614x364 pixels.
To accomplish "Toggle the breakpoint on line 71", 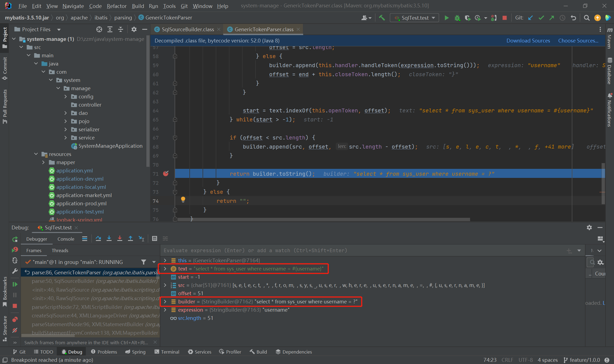I will click(x=166, y=173).
